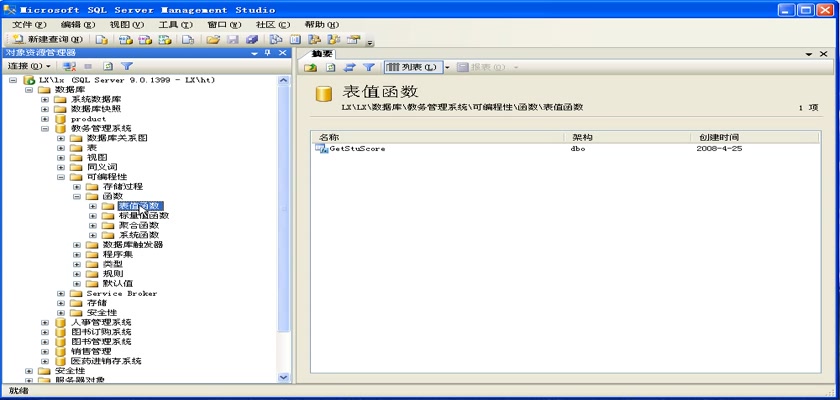Open a new Database Engine query
840x400 pixels.
(x=102, y=40)
